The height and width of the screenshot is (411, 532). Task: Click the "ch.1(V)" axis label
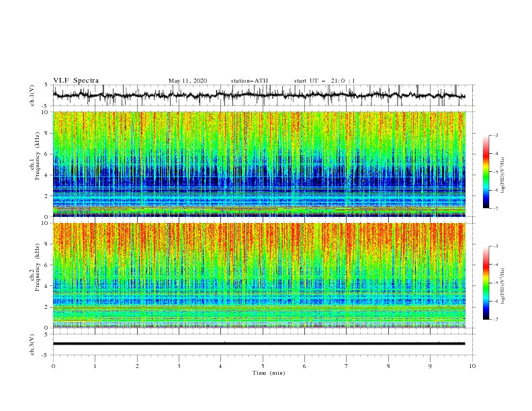(32, 95)
